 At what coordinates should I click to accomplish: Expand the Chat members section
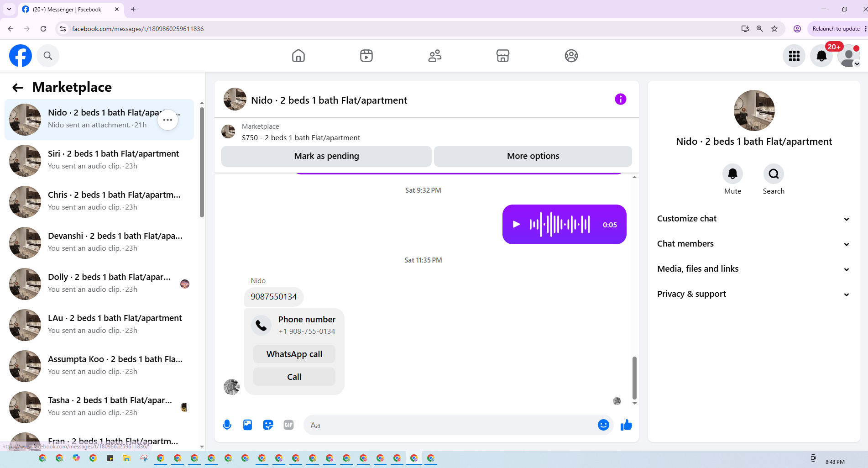pos(754,244)
